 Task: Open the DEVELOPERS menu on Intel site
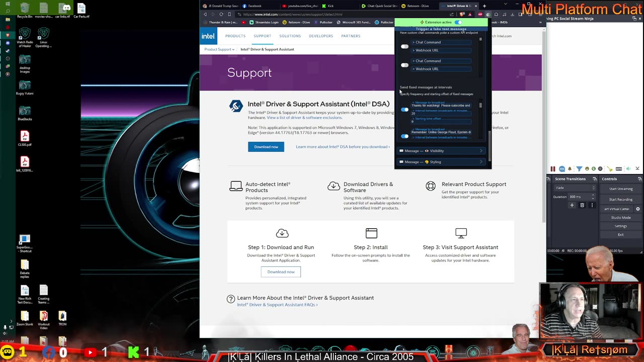321,36
